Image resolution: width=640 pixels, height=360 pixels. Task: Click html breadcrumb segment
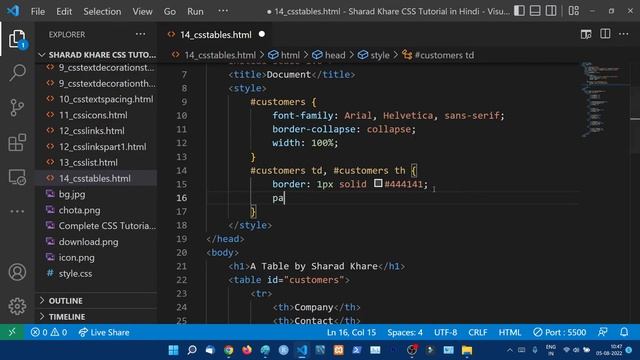(284, 55)
